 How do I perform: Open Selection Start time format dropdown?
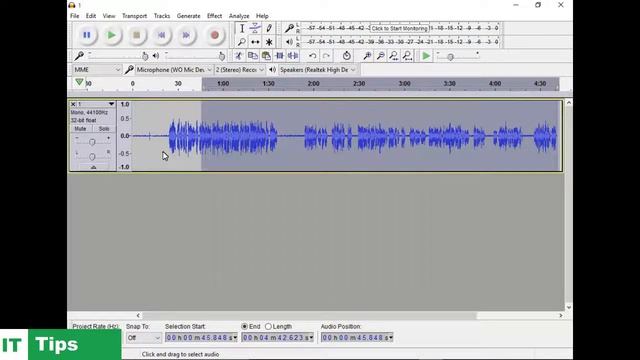(235, 338)
